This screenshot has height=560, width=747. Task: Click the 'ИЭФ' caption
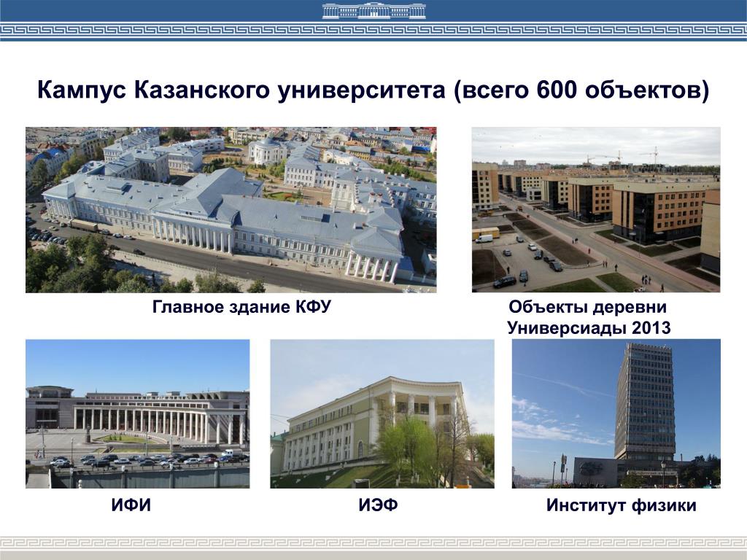(379, 505)
